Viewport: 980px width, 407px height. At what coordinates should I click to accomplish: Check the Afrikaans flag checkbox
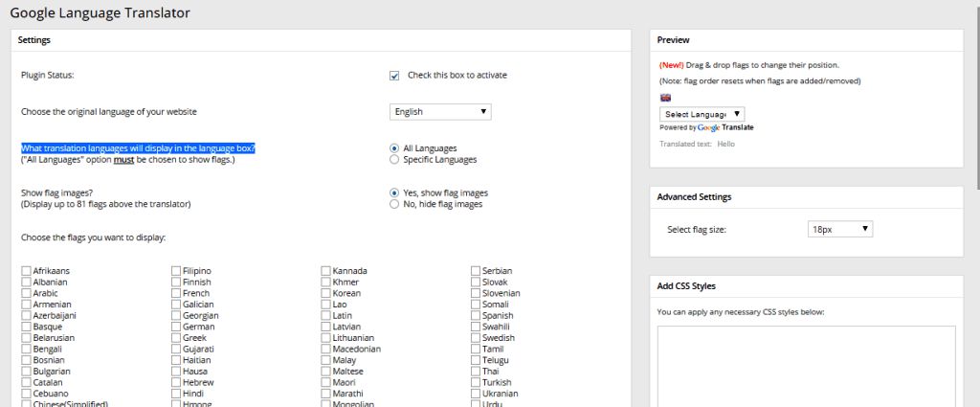tap(26, 271)
